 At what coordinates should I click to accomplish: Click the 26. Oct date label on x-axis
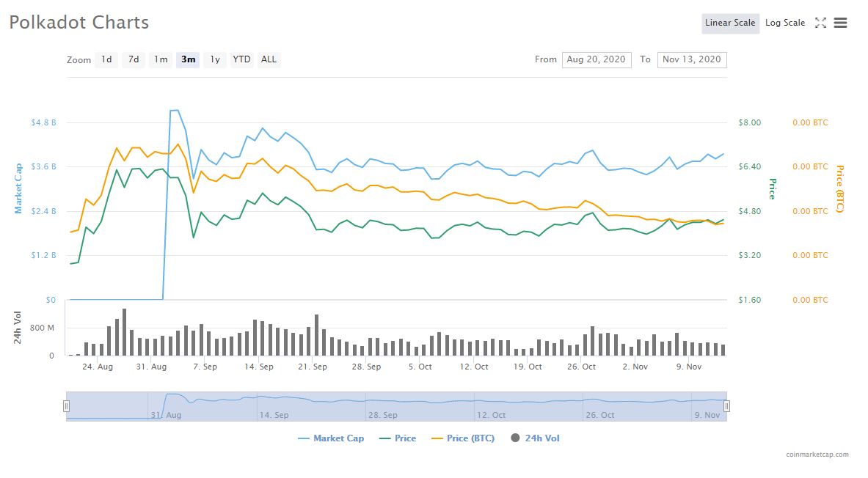[581, 367]
